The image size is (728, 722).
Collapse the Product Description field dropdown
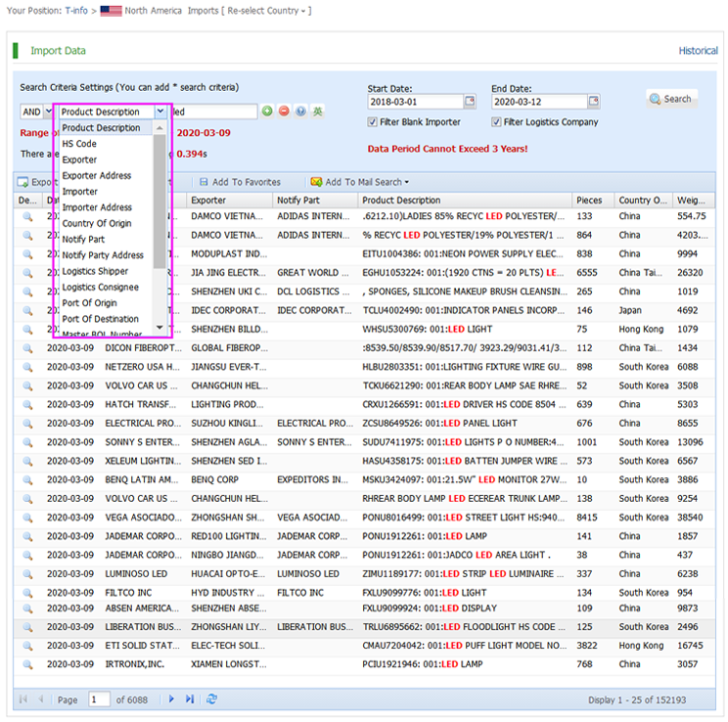coord(160,112)
